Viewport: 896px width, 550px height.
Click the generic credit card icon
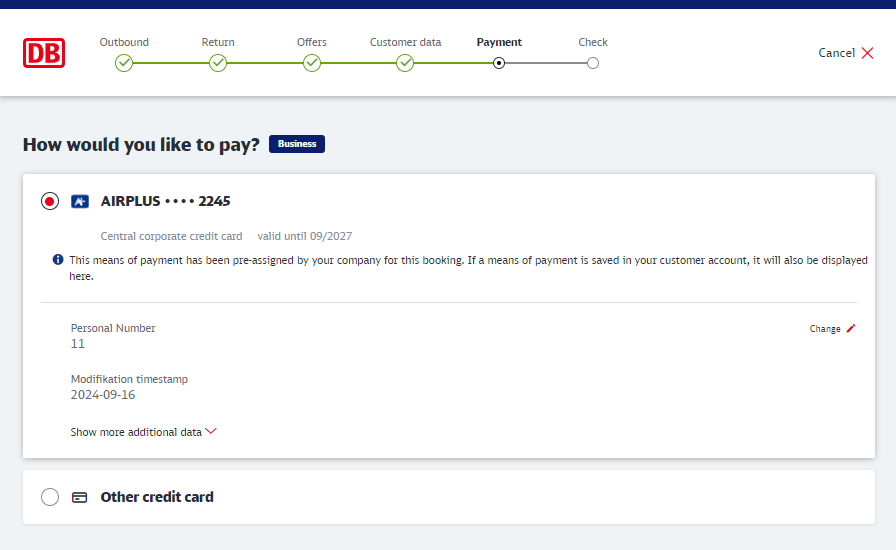[x=79, y=497]
